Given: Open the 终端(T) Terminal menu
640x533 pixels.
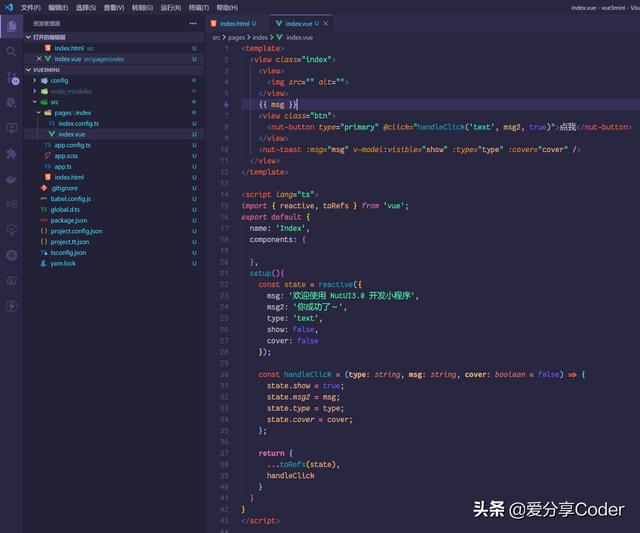Looking at the screenshot, I should pyautogui.click(x=199, y=7).
